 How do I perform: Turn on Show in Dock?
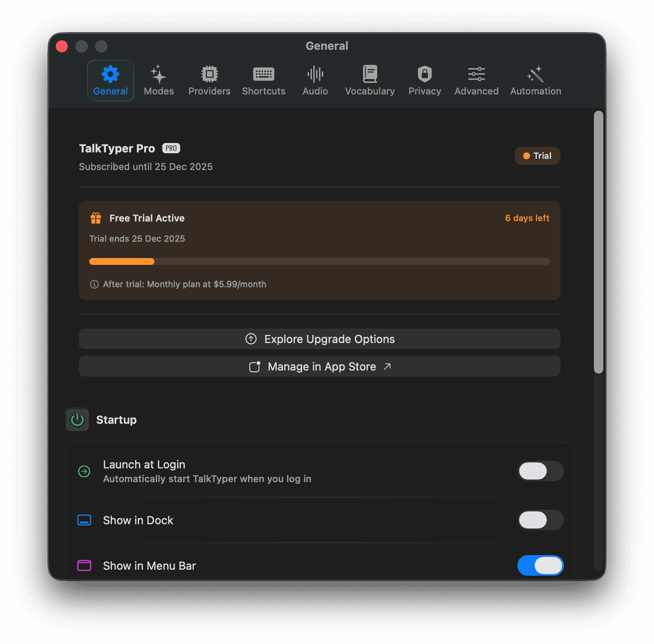[540, 520]
